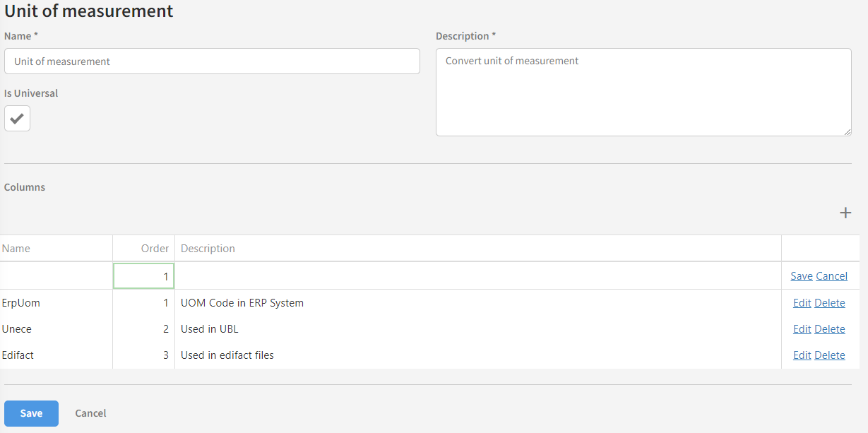This screenshot has height=433, width=868.
Task: Focus the Order field in new row
Action: 143,276
